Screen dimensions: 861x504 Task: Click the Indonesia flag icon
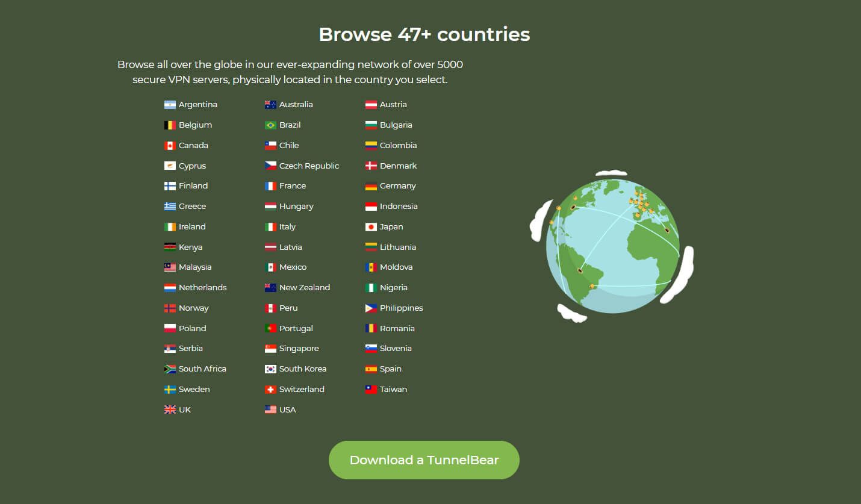point(371,207)
